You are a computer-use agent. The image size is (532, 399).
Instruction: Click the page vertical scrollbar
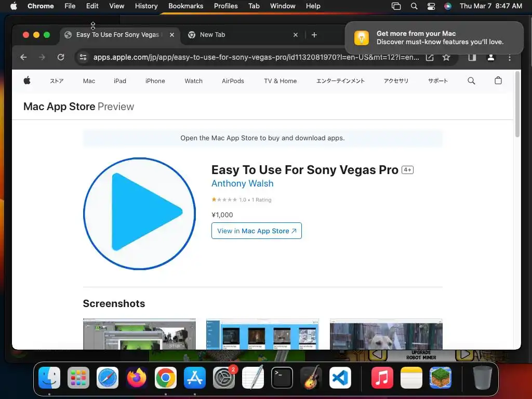(x=517, y=104)
